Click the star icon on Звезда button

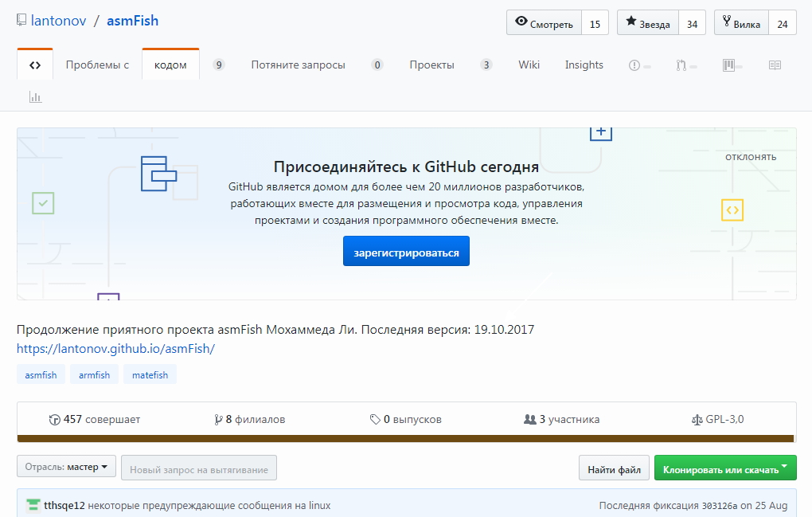[631, 22]
